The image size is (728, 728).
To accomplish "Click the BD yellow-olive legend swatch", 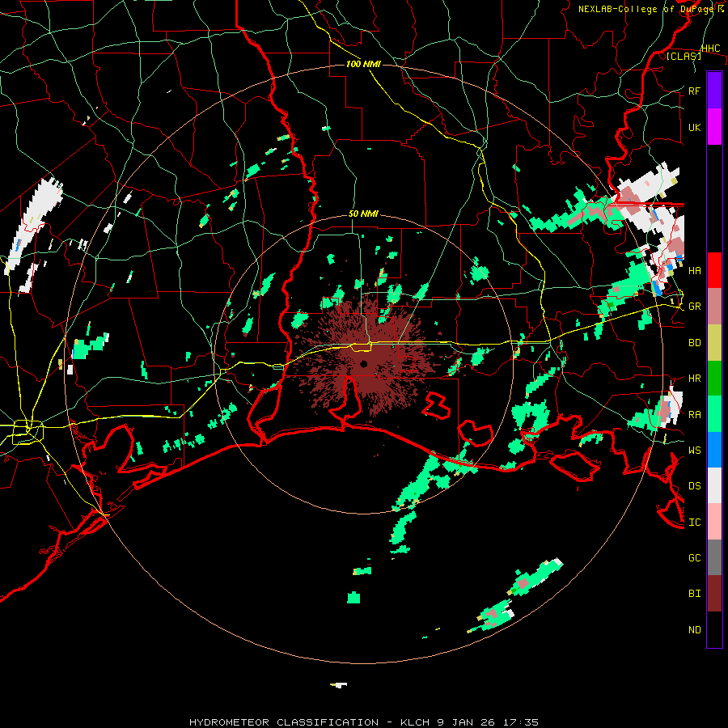I will (714, 343).
